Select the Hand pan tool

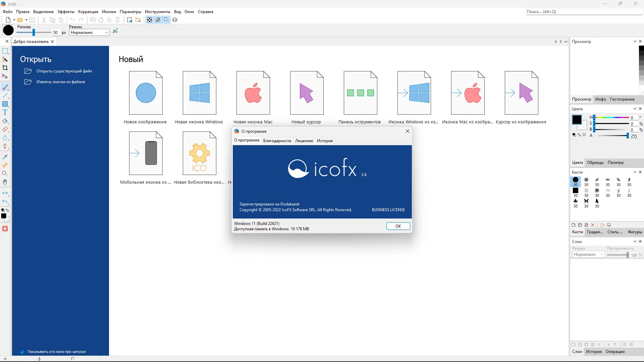[x=5, y=182]
